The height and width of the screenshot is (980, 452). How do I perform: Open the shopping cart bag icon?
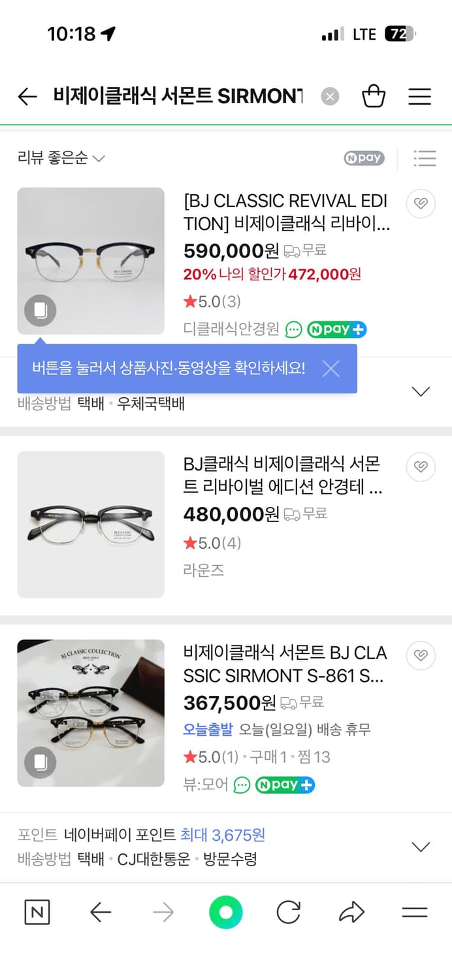click(374, 95)
